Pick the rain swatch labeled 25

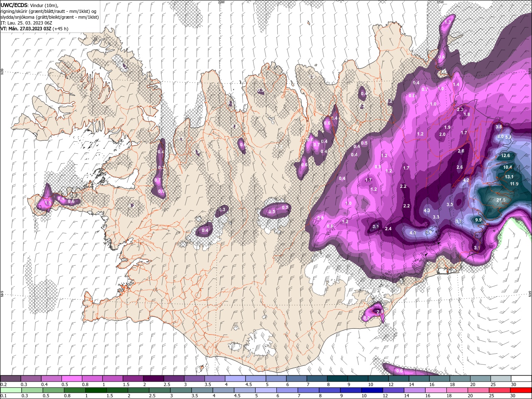coord(499,390)
